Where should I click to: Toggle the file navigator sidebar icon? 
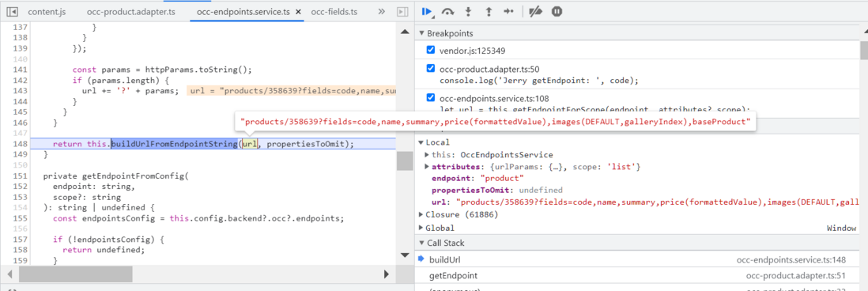[12, 12]
